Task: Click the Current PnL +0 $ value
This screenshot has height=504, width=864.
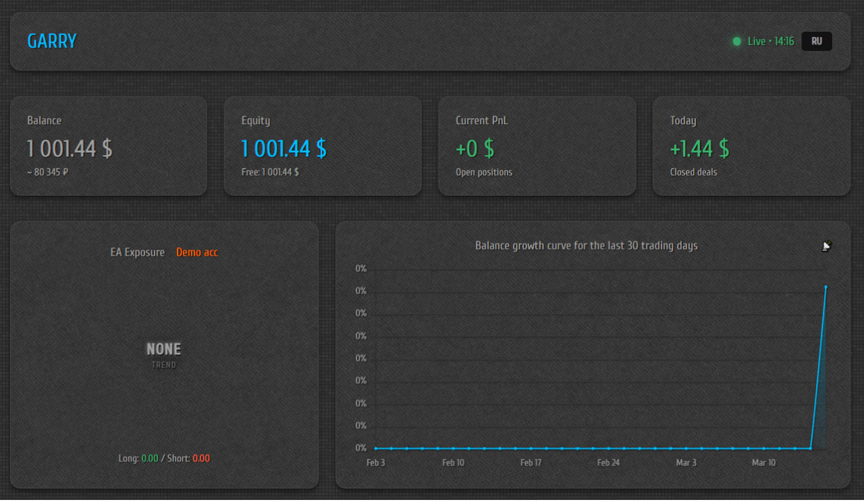Action: tap(475, 148)
